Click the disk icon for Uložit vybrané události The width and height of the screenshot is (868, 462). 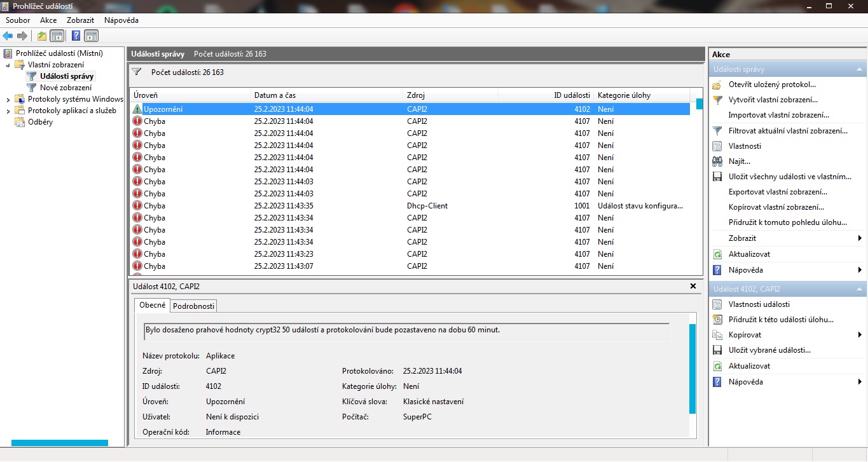pyautogui.click(x=717, y=350)
